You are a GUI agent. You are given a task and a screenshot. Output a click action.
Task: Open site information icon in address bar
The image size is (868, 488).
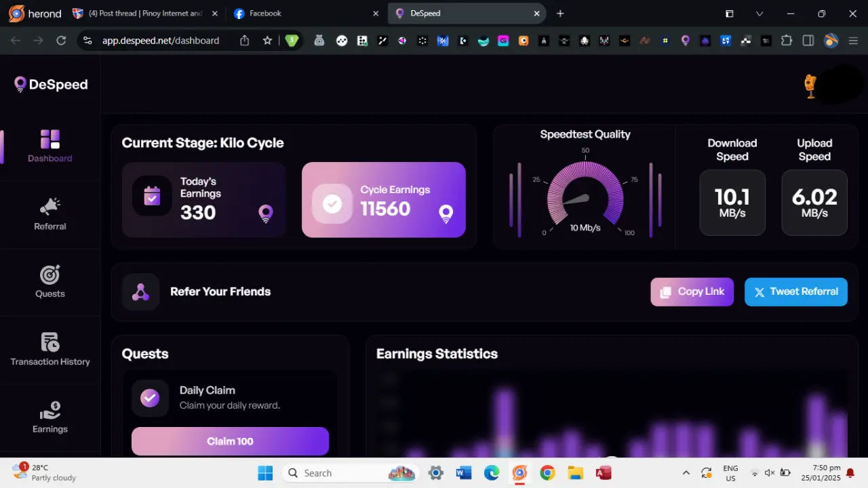point(87,41)
